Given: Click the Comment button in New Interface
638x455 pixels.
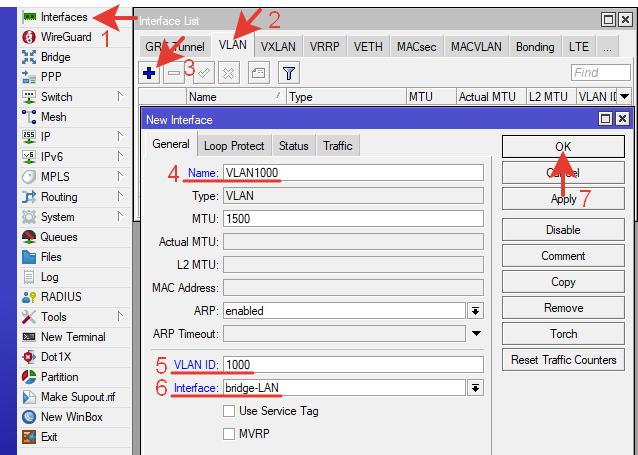Looking at the screenshot, I should tap(563, 256).
